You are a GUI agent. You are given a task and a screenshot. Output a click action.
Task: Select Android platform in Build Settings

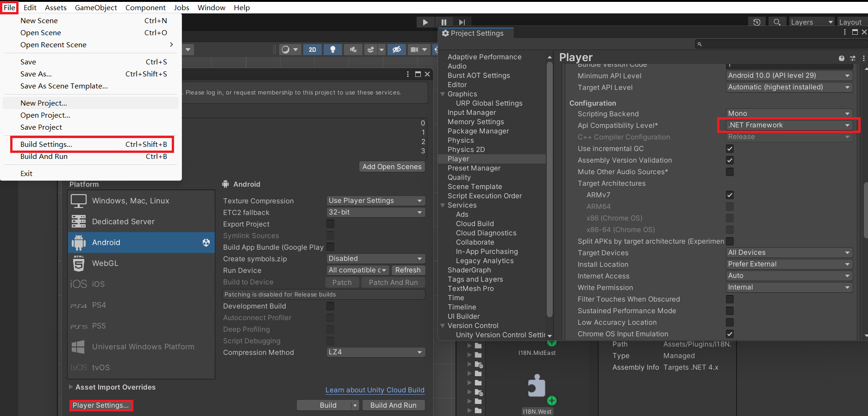click(141, 242)
